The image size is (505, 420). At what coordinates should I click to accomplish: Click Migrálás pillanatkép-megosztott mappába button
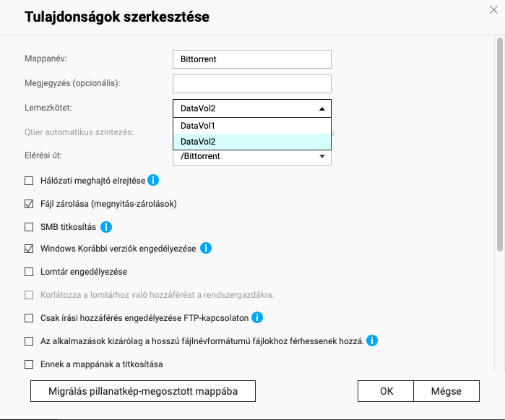point(143,391)
